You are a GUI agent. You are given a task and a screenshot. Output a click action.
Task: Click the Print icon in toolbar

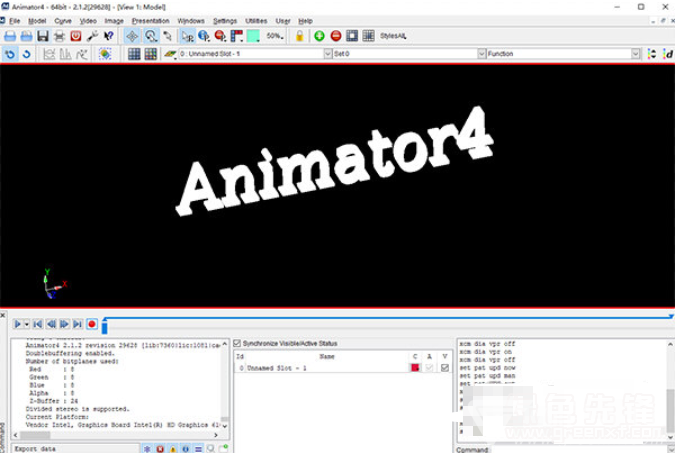click(x=59, y=36)
